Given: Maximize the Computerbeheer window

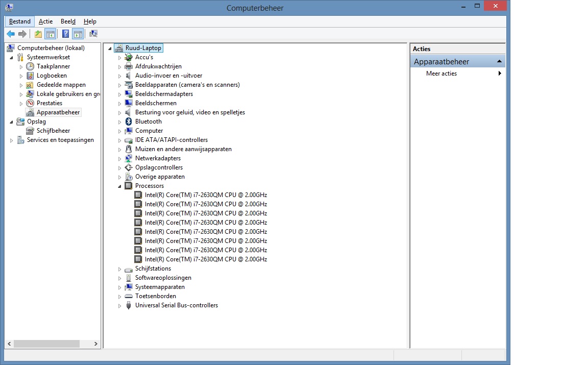Looking at the screenshot, I should (477, 6).
